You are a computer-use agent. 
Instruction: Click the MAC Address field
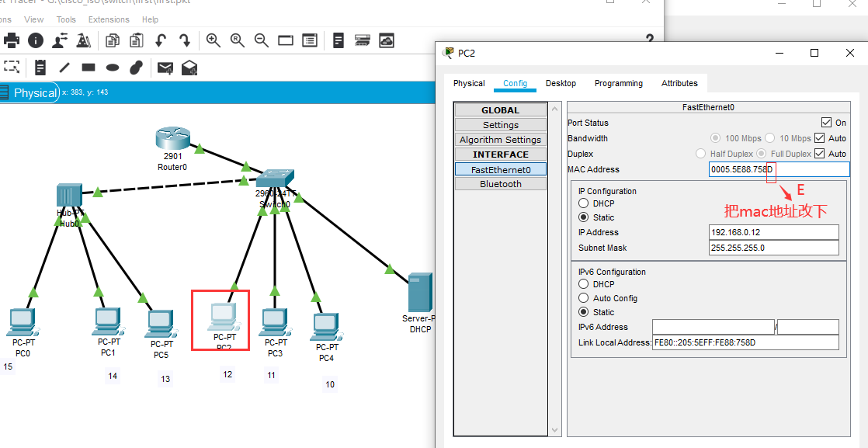tap(779, 169)
